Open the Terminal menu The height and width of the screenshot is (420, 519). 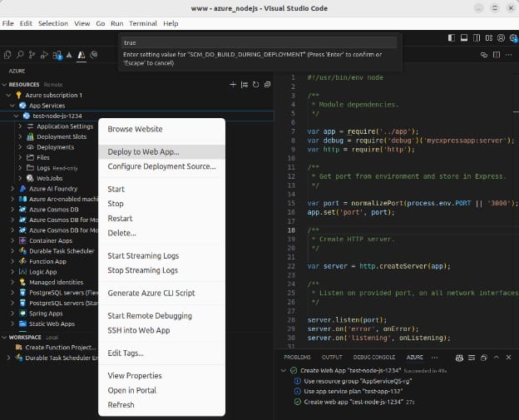(143, 23)
